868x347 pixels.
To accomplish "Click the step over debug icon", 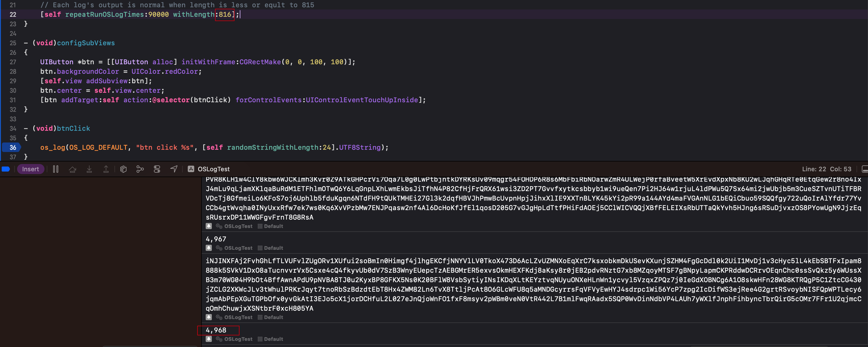I will 72,169.
